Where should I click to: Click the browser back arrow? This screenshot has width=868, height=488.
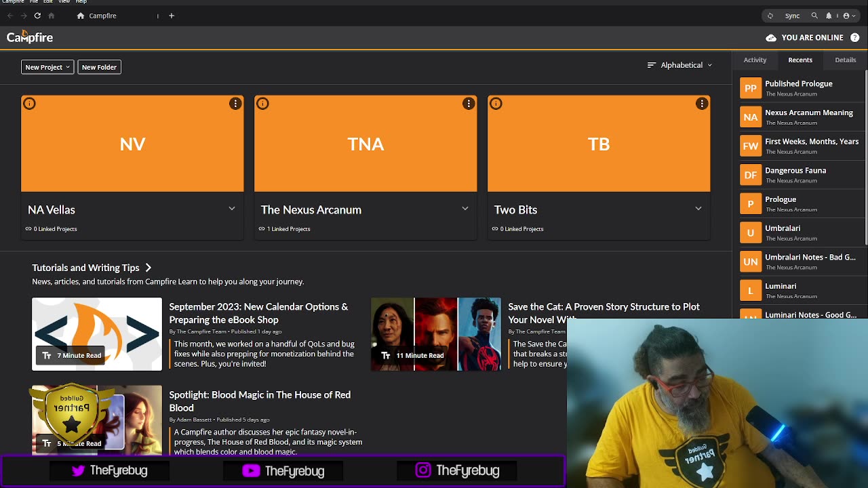tap(10, 16)
